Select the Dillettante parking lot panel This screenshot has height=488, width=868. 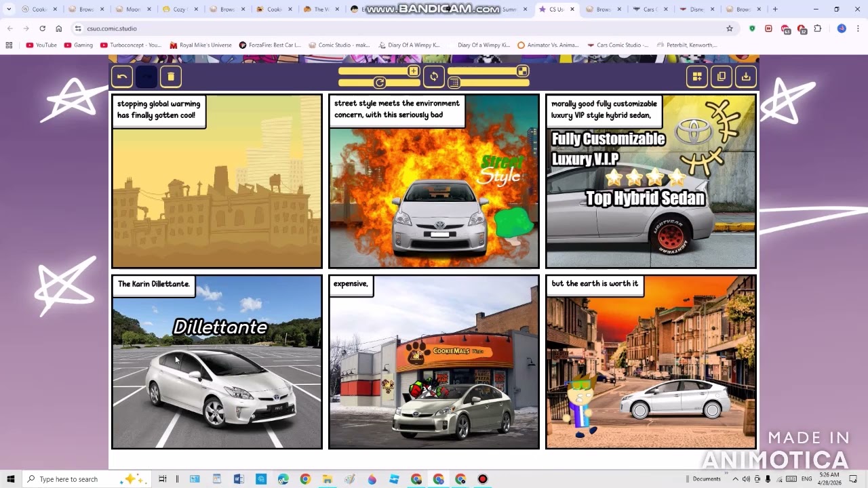(217, 362)
